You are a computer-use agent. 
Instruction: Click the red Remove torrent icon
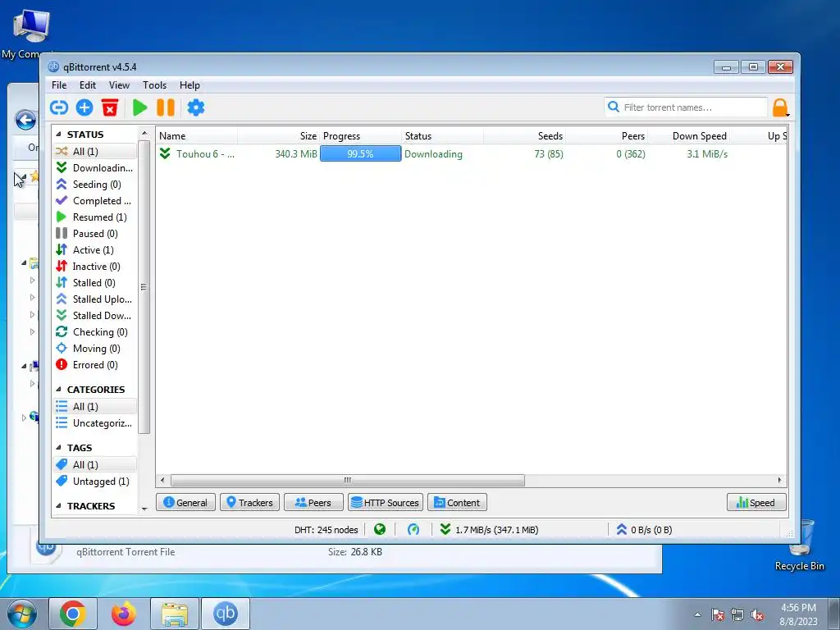click(x=110, y=107)
